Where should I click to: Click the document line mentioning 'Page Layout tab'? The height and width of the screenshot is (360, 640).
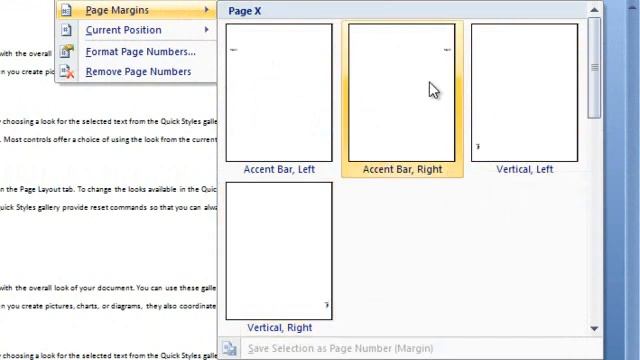click(x=108, y=189)
